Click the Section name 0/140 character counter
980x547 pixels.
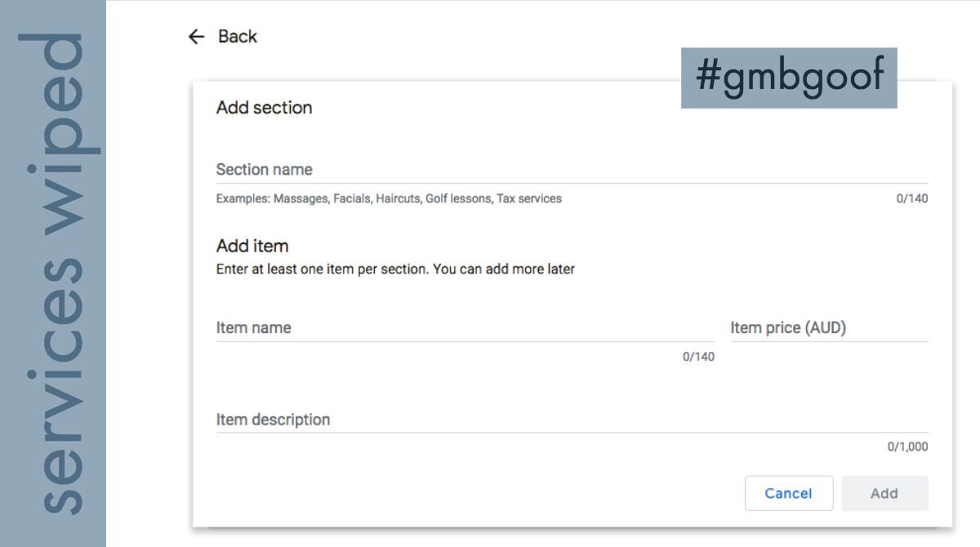coord(912,198)
